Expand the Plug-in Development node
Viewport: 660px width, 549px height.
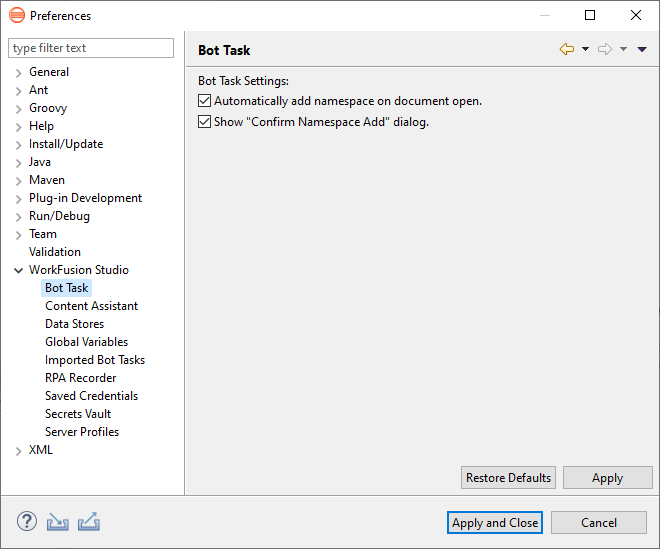[x=18, y=199]
